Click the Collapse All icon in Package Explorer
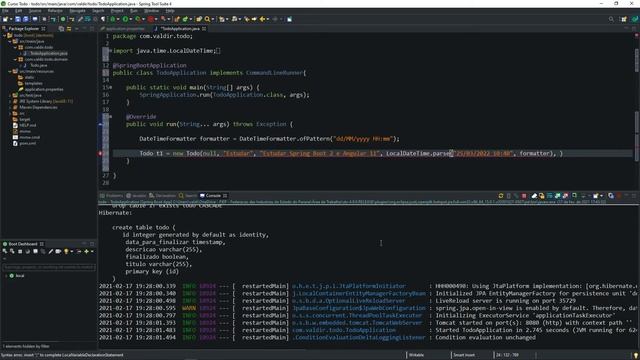This screenshot has height=360, width=640. click(61, 29)
